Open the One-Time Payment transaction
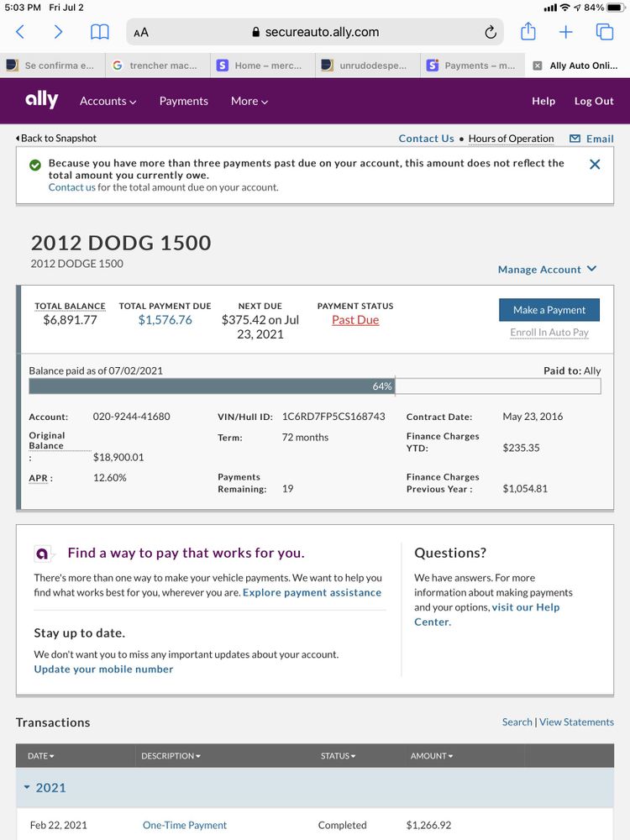 click(184, 825)
